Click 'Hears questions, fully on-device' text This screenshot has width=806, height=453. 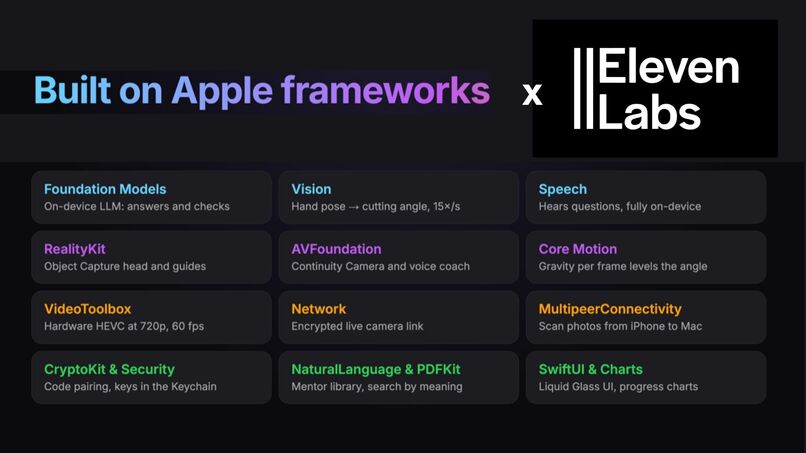click(x=619, y=206)
